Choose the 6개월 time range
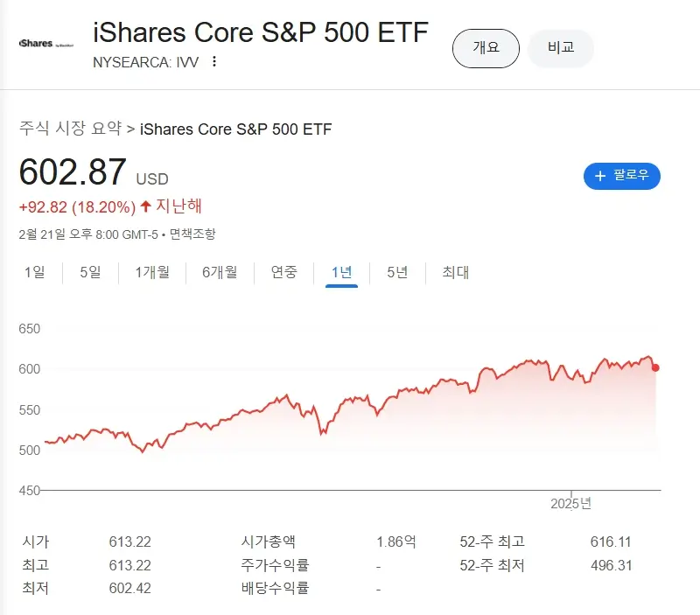Viewport: 700px width, 615px height. point(220,272)
